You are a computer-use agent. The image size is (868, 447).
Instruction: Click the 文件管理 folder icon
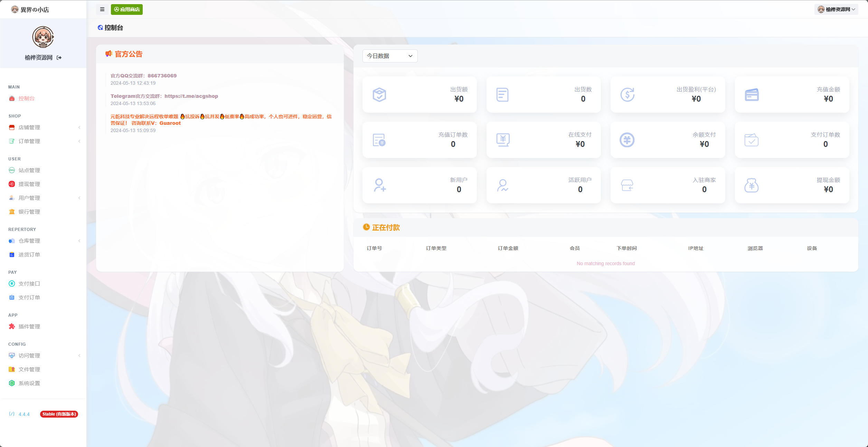pos(12,370)
